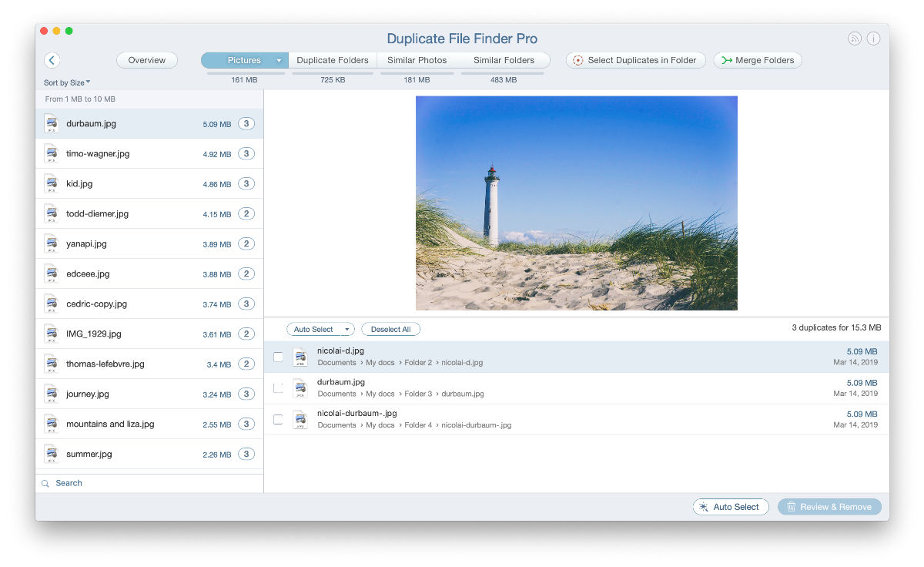Click Select Duplicates in Folder button

point(636,60)
